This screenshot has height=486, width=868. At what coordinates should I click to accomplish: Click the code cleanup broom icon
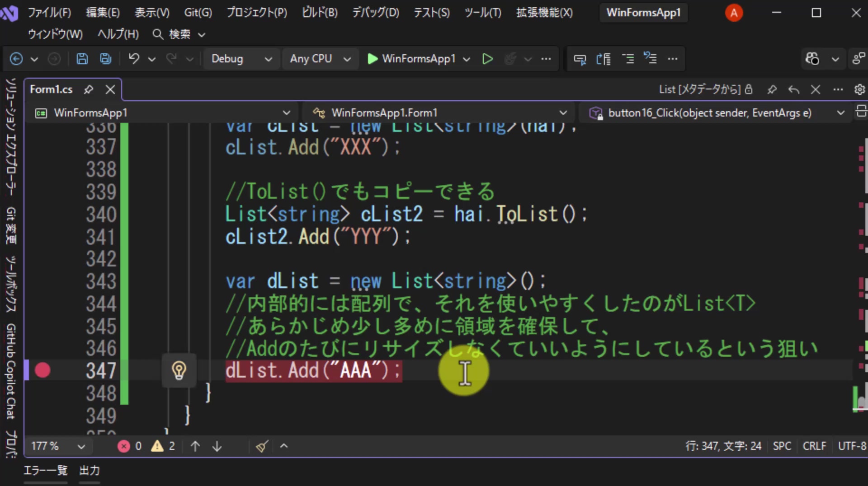[x=262, y=446]
